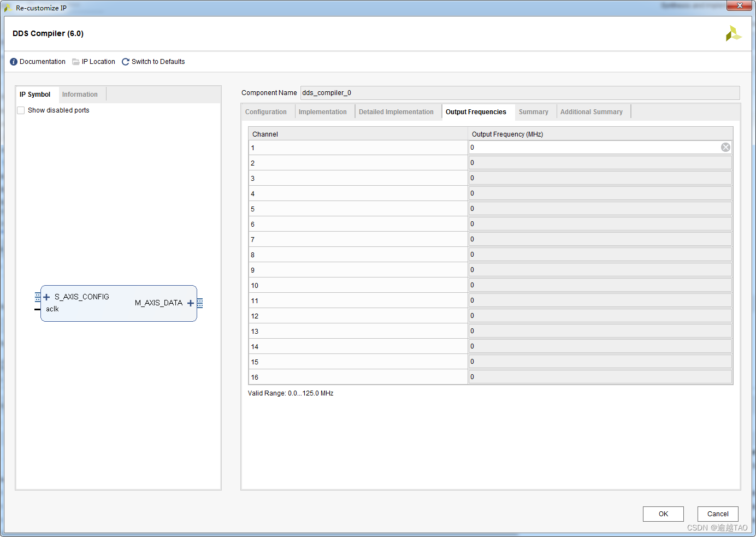This screenshot has height=537, width=756.
Task: Click the Re-customize IP title bar icon
Action: pyautogui.click(x=8, y=8)
